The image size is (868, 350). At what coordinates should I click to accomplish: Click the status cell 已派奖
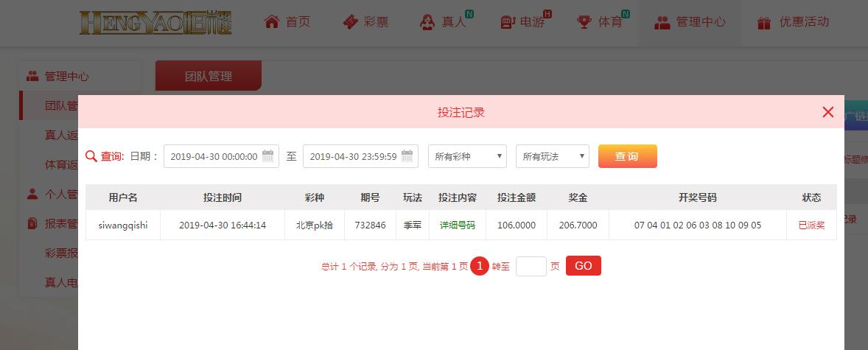[811, 225]
